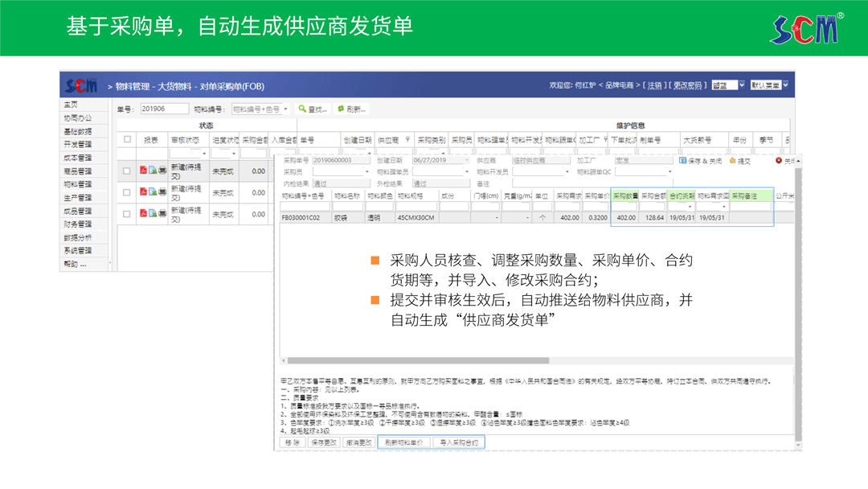Screen dimensions: 868x489
Task: Click the filter funnel icon on 供应商 column
Action: pos(407,139)
